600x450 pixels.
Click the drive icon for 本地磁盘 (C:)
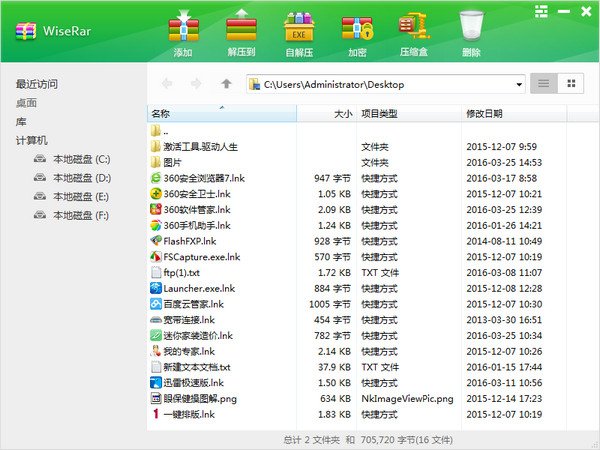click(x=40, y=158)
